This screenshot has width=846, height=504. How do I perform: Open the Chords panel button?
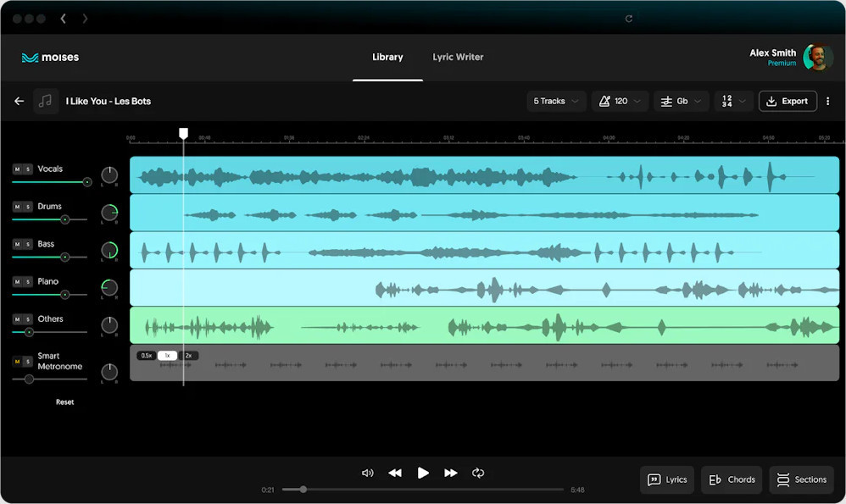coord(732,479)
